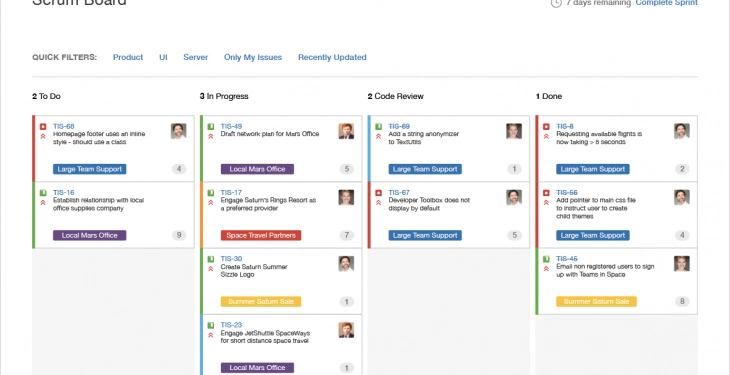Open issue TIS-23 link

pos(231,325)
